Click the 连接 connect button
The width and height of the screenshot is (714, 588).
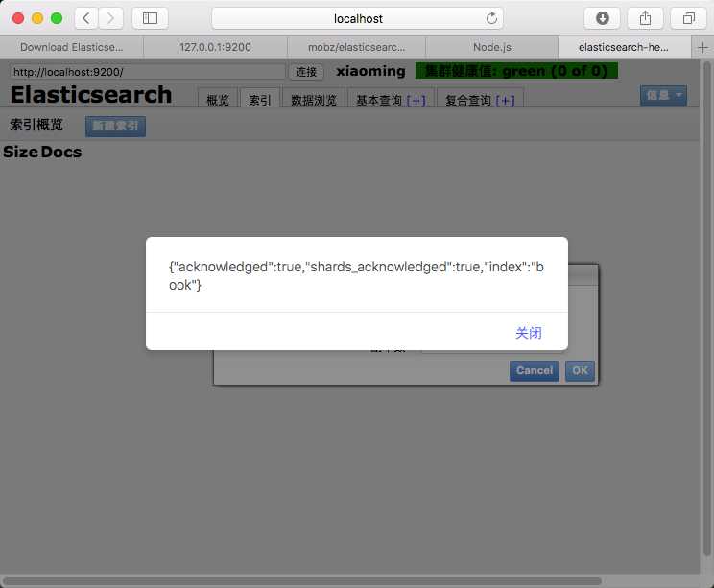[306, 72]
